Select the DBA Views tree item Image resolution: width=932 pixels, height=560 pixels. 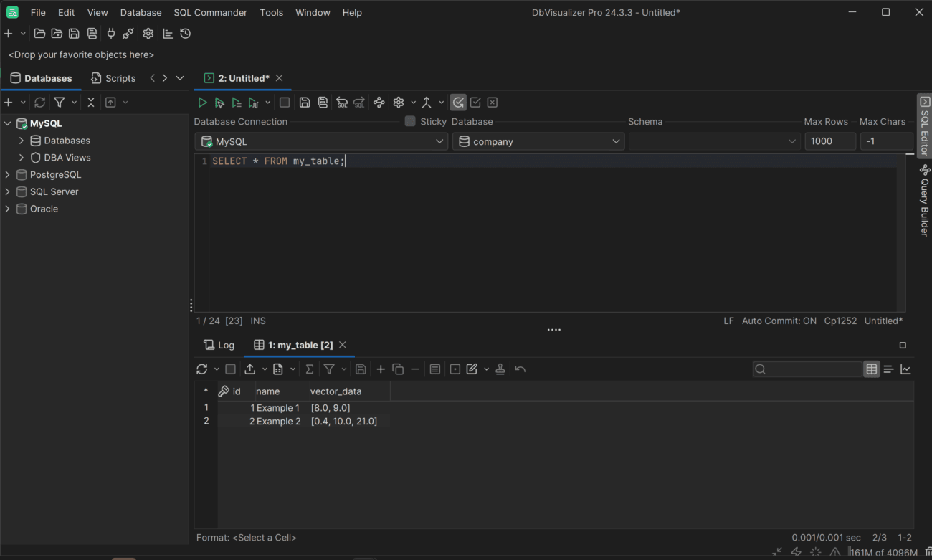click(x=67, y=158)
